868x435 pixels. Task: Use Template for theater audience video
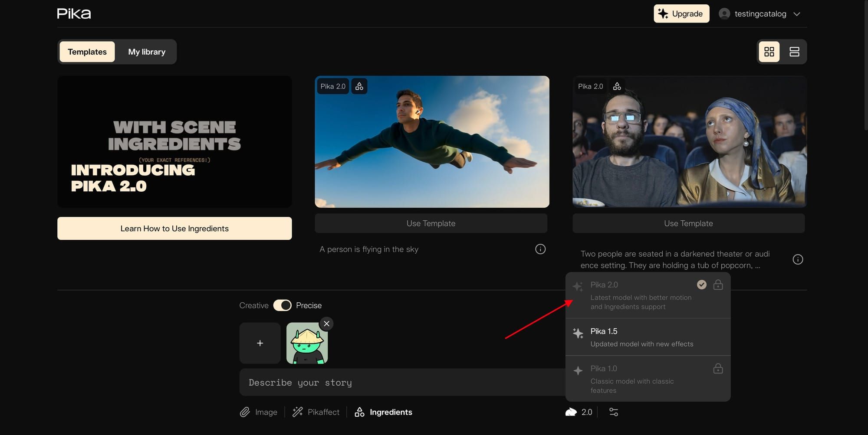click(x=688, y=223)
